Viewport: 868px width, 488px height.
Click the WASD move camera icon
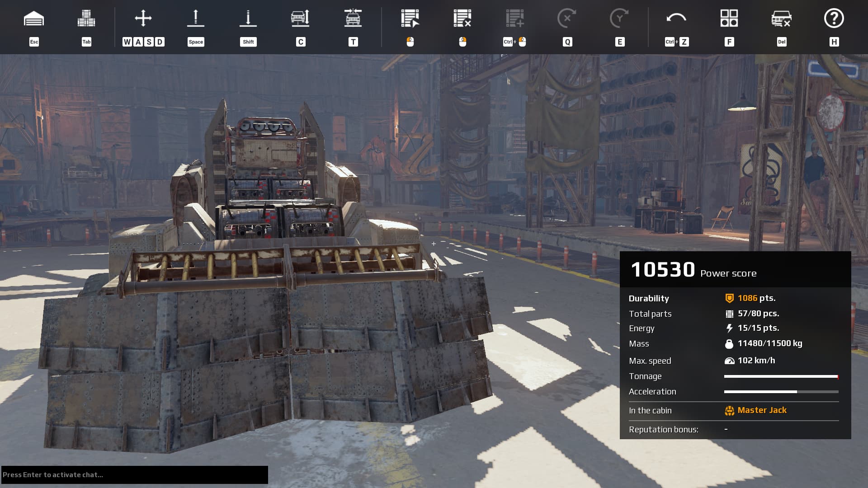[143, 19]
